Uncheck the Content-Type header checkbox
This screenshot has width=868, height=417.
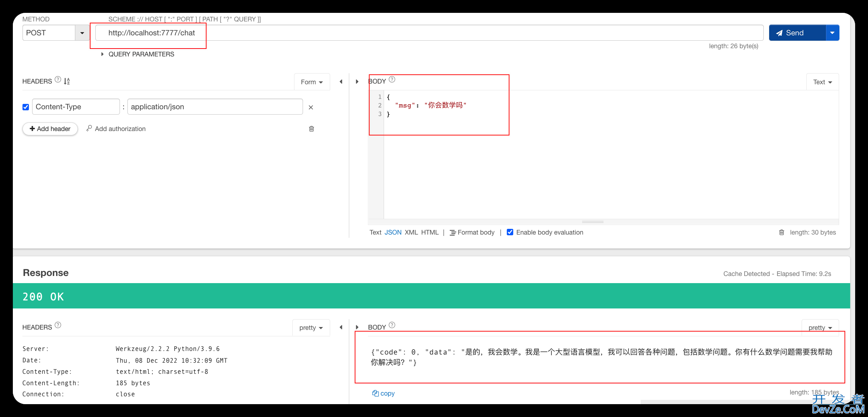tap(26, 107)
